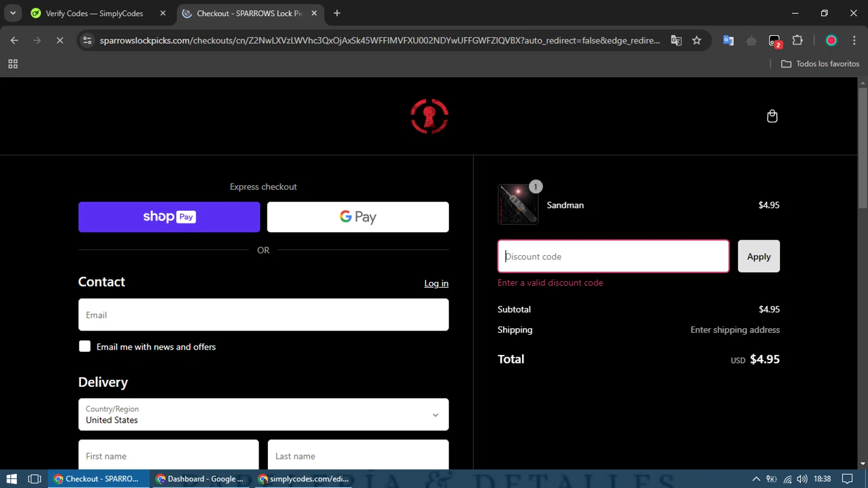This screenshot has height=488, width=868.
Task: Open the greyed-out extension icon
Action: pyautogui.click(x=751, y=41)
